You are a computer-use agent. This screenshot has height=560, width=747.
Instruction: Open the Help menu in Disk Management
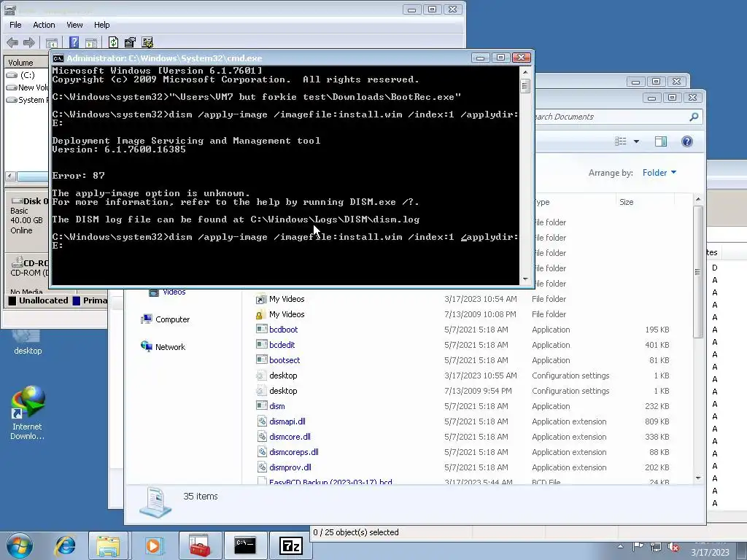pos(101,25)
